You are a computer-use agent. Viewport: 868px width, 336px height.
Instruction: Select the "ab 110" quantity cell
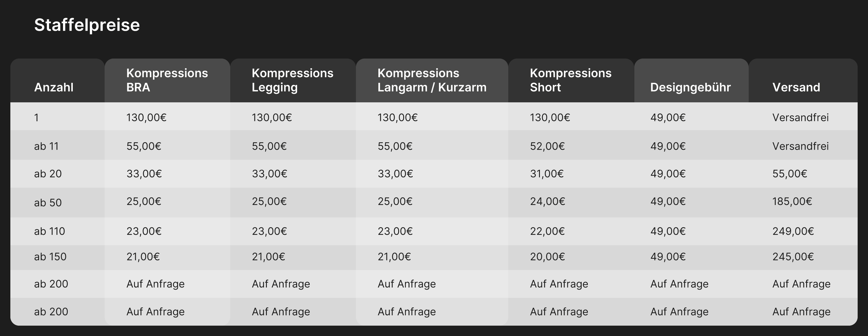tap(49, 231)
